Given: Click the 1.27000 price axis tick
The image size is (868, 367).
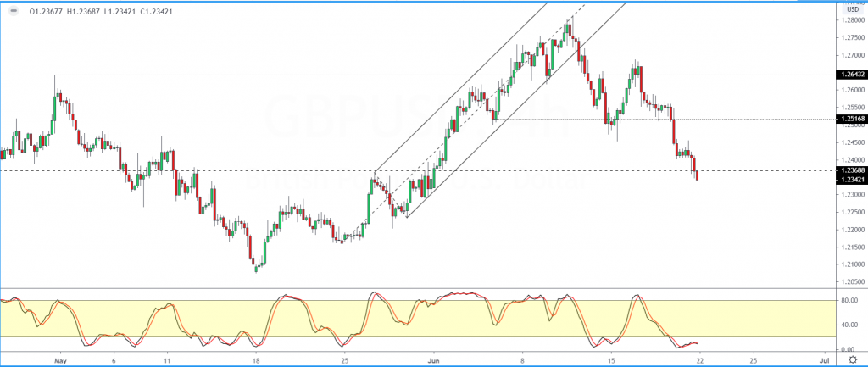Looking at the screenshot, I should click(x=851, y=55).
